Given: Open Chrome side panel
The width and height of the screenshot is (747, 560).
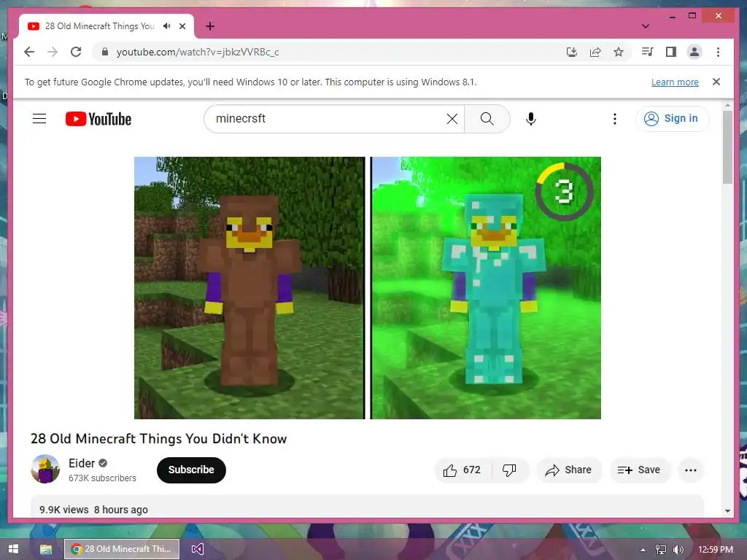Looking at the screenshot, I should click(x=671, y=52).
